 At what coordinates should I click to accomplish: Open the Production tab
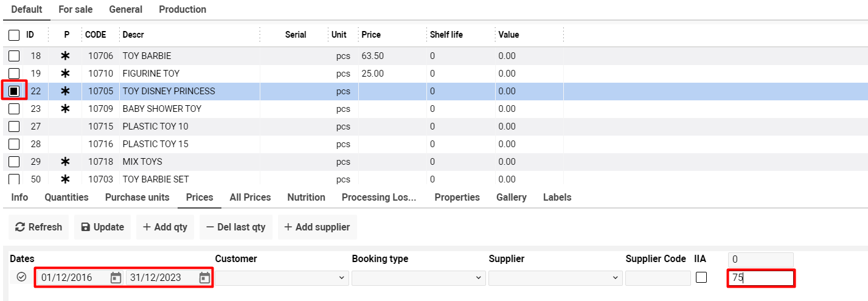coord(182,10)
